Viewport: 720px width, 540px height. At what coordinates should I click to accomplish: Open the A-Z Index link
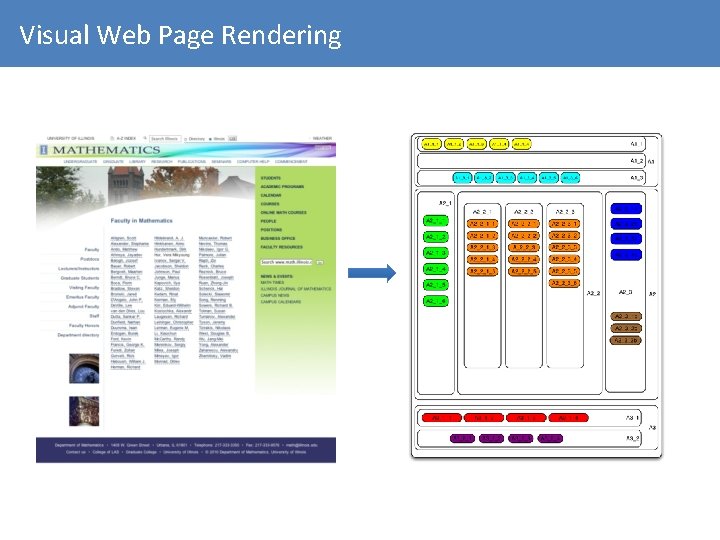(x=126, y=138)
